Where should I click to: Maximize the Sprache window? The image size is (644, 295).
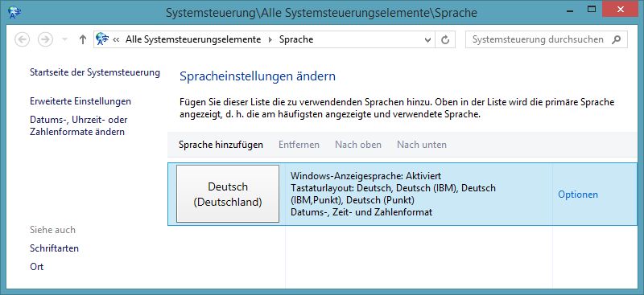[592, 9]
